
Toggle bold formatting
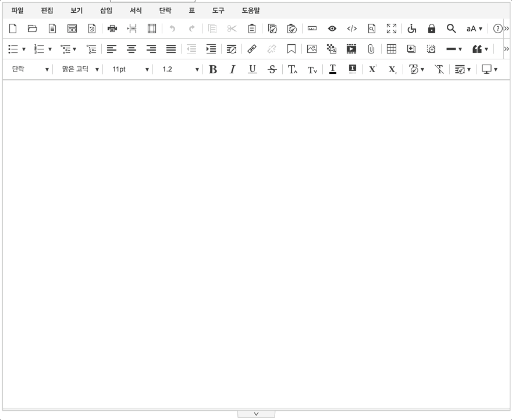point(213,69)
